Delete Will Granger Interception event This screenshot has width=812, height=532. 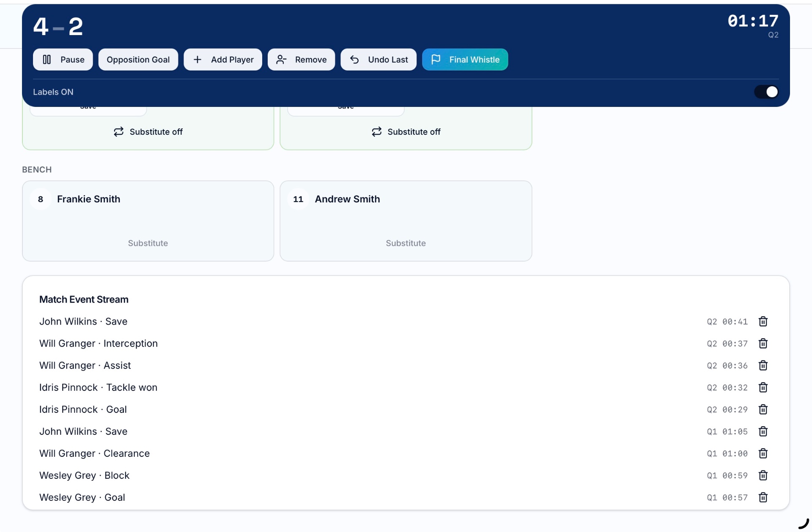[763, 344]
